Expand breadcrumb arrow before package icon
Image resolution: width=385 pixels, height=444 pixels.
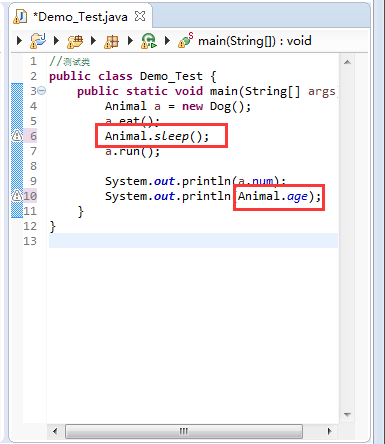pyautogui.click(x=93, y=41)
